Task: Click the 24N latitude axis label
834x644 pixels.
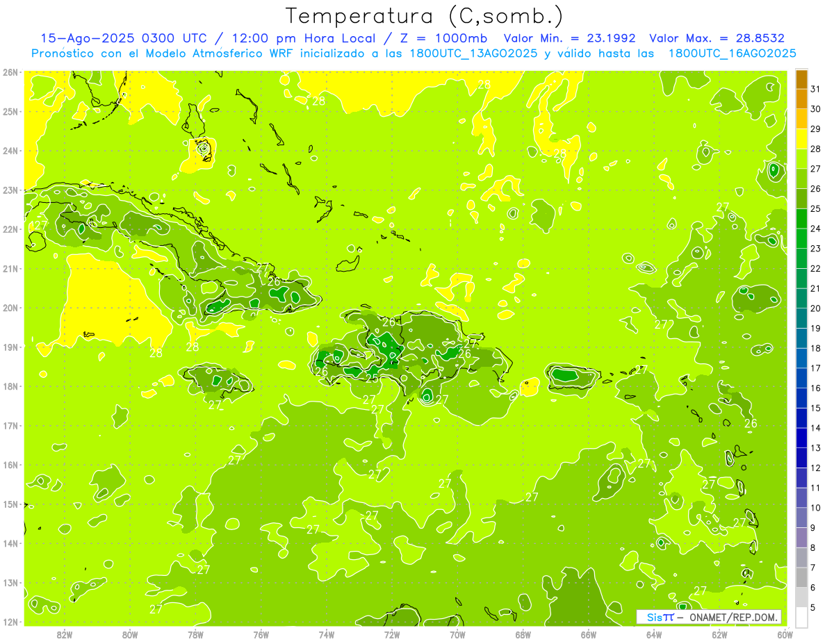Action: coord(10,151)
